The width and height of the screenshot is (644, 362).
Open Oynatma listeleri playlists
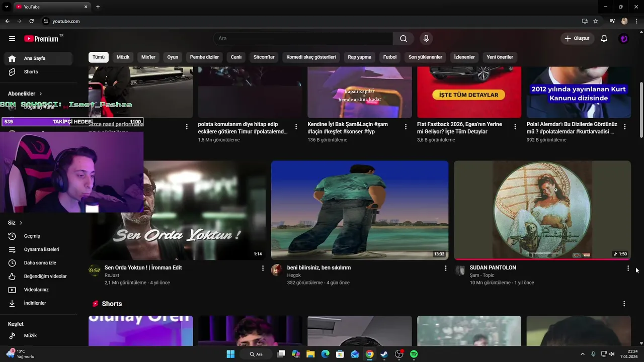coord(38,249)
